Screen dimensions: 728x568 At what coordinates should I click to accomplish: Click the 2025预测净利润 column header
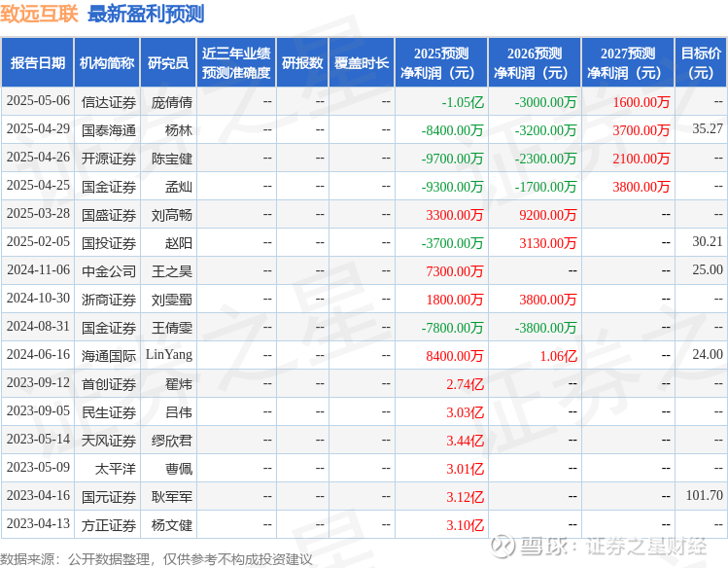coord(441,62)
